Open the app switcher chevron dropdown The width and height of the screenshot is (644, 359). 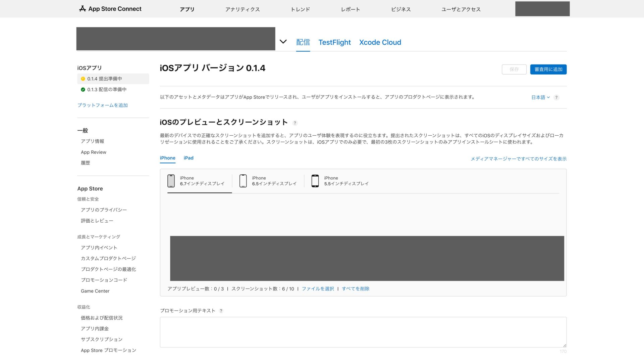coord(283,42)
